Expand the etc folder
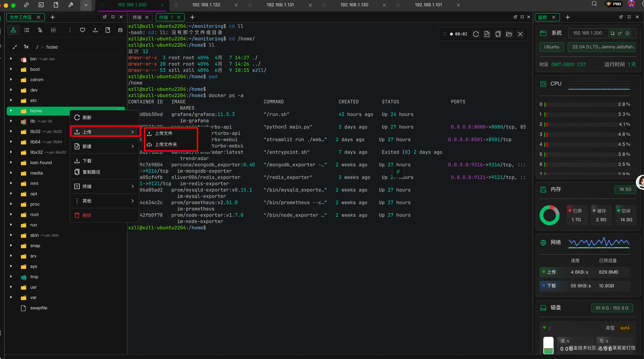The height and width of the screenshot is (359, 644). [11, 100]
